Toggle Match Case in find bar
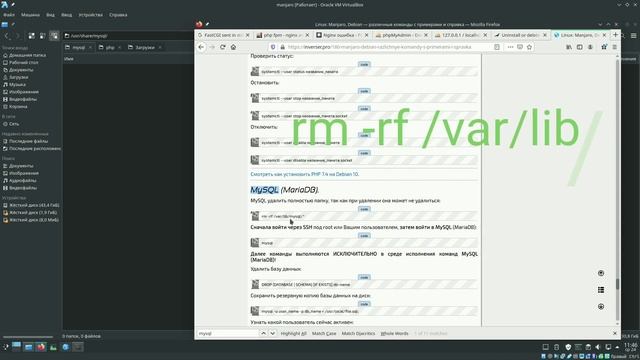This screenshot has height=360, width=640. coord(324,333)
